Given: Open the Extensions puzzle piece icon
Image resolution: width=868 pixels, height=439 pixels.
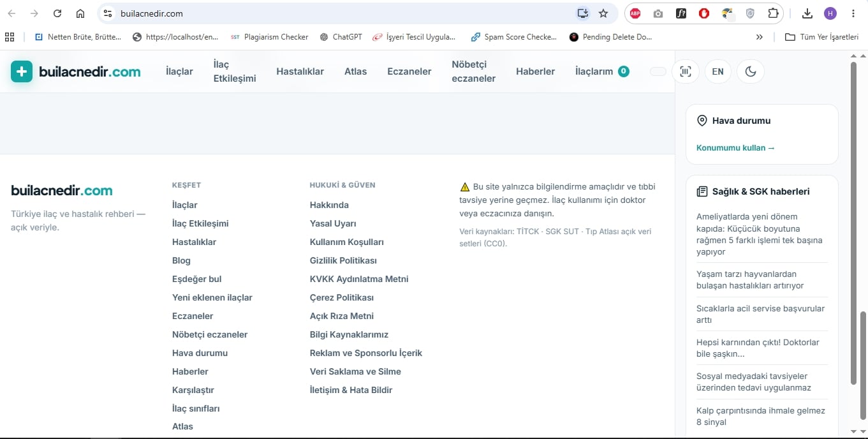Looking at the screenshot, I should pos(773,13).
